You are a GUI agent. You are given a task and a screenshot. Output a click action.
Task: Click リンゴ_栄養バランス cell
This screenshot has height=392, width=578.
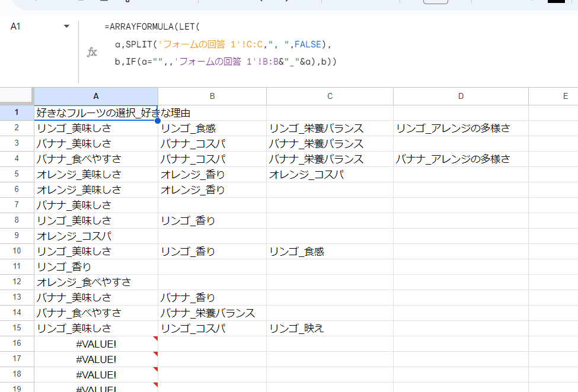point(330,128)
